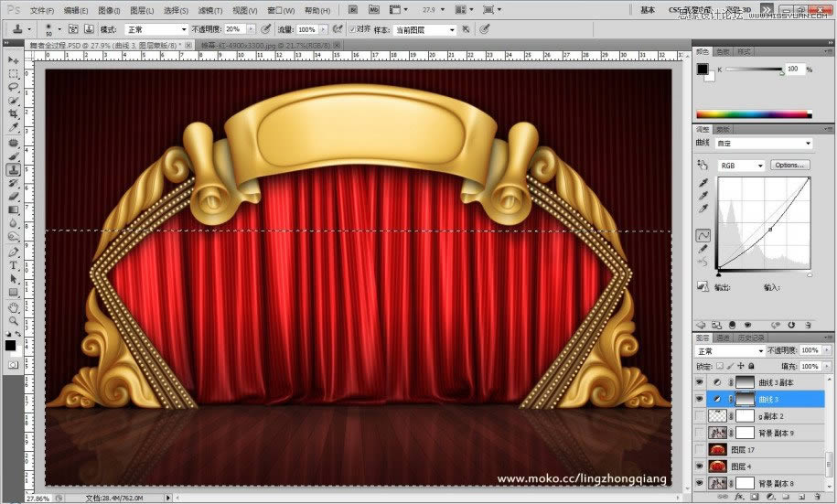Viewport: 837px width, 504px height.
Task: Click the delete layer trash icon
Action: coord(817,497)
